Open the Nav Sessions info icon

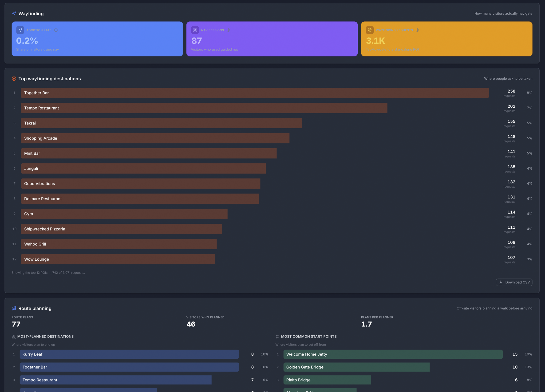click(229, 30)
